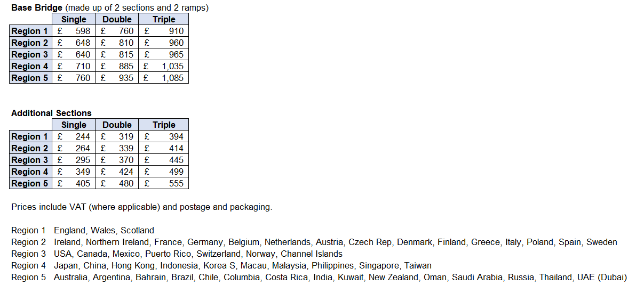Click the word Switzerland in the Region 3 list
The height and width of the screenshot is (293, 644).
click(x=218, y=254)
